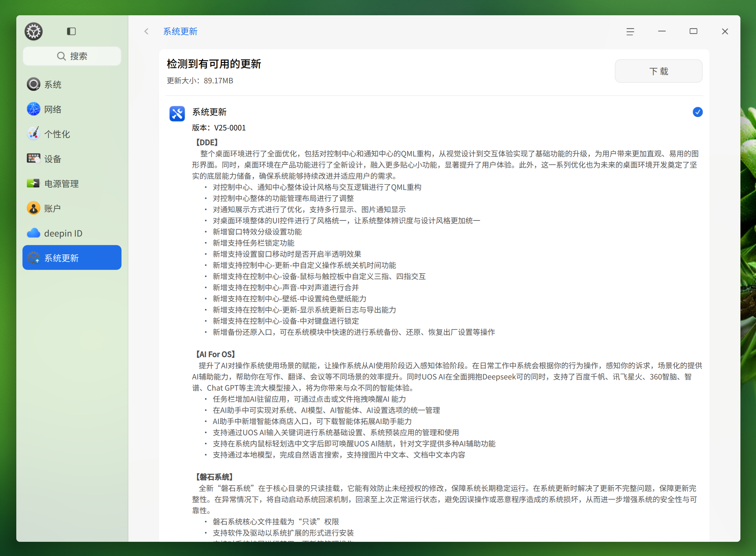
Task: Click the 新增支持任务栏锁定功能 bullet
Action: (x=254, y=243)
